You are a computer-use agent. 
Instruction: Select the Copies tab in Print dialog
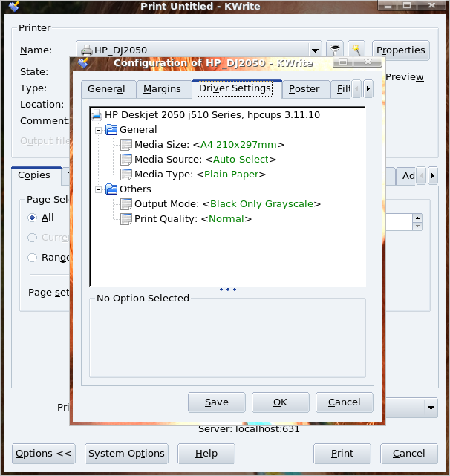pos(36,175)
